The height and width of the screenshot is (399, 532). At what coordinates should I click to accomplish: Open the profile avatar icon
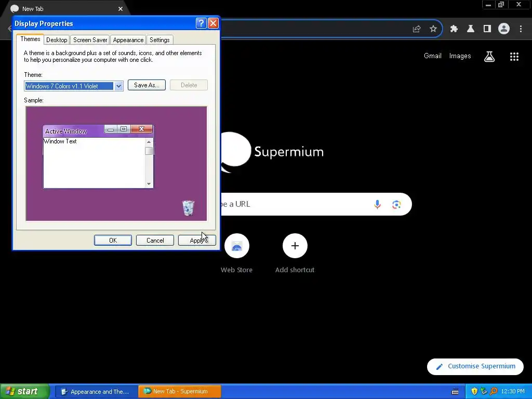[x=504, y=29]
